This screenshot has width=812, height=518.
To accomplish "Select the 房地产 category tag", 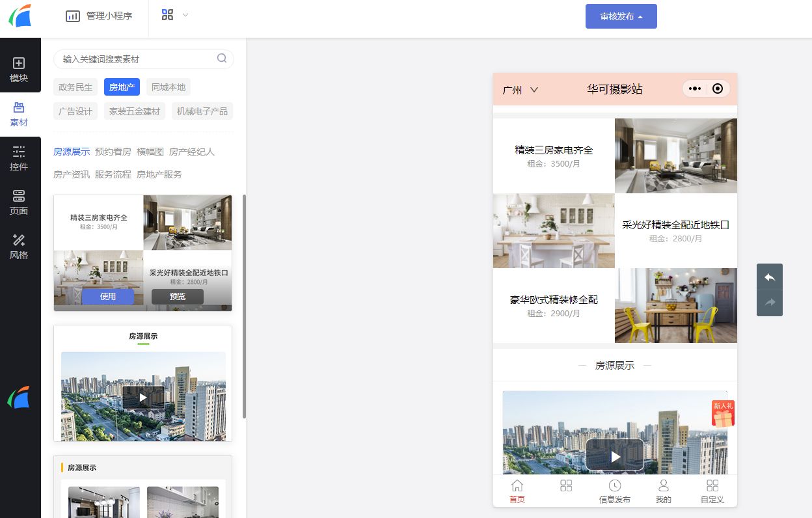I will pos(122,87).
